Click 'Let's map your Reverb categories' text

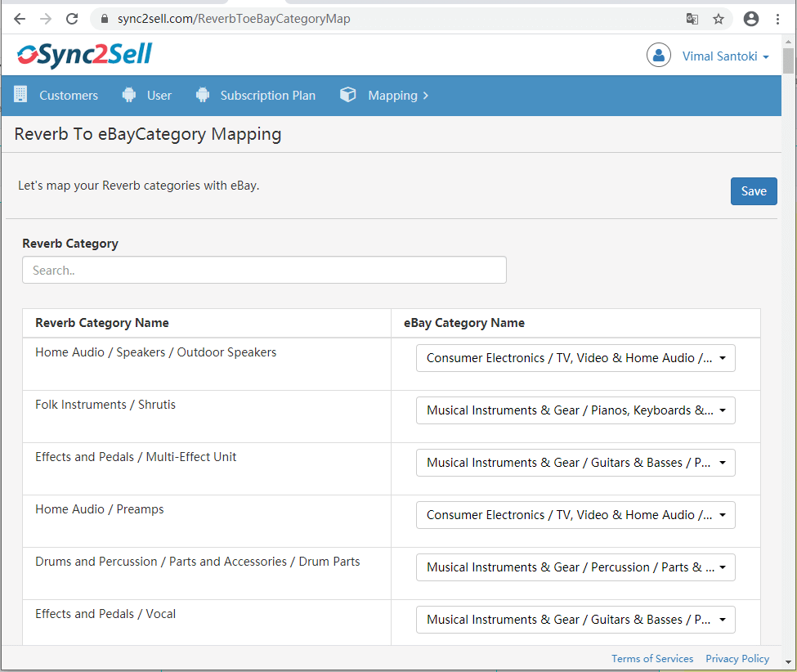pyautogui.click(x=139, y=186)
